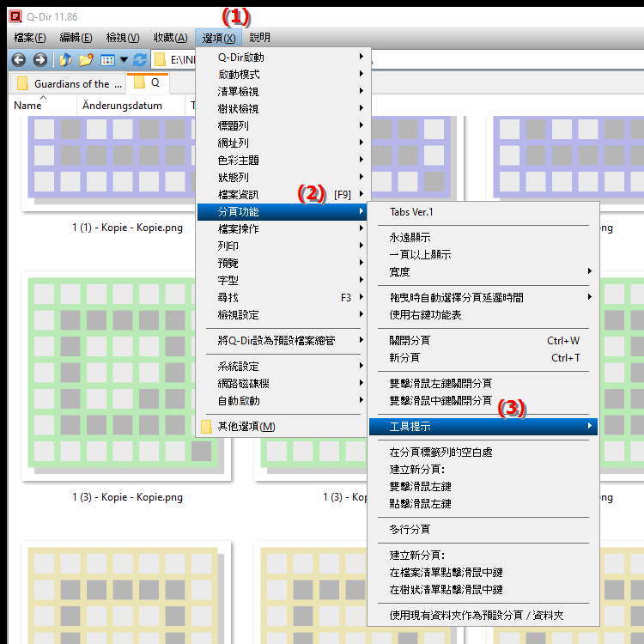Screen dimensions: 644x644
Task: Expand the 網址列 submenu
Action: tap(283, 143)
